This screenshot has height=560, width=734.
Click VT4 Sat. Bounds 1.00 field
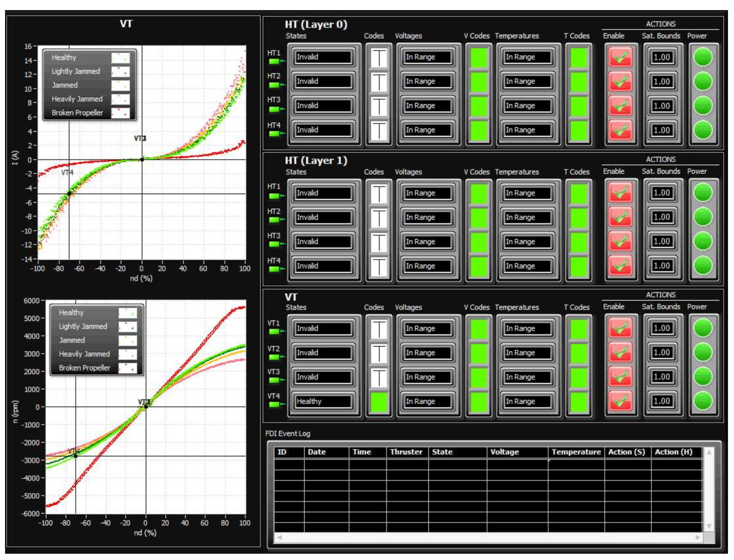[661, 401]
